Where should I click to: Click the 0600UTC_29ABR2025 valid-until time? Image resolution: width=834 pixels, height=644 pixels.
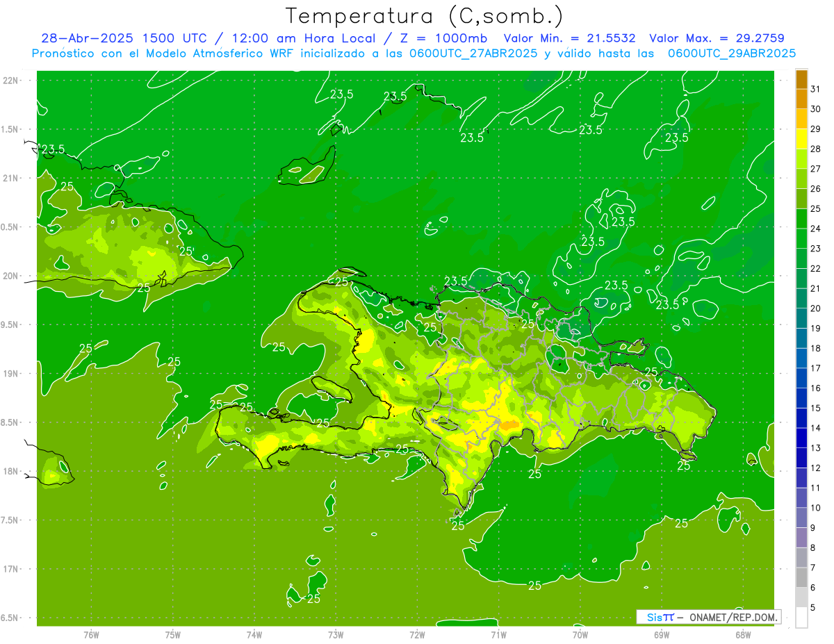732,53
